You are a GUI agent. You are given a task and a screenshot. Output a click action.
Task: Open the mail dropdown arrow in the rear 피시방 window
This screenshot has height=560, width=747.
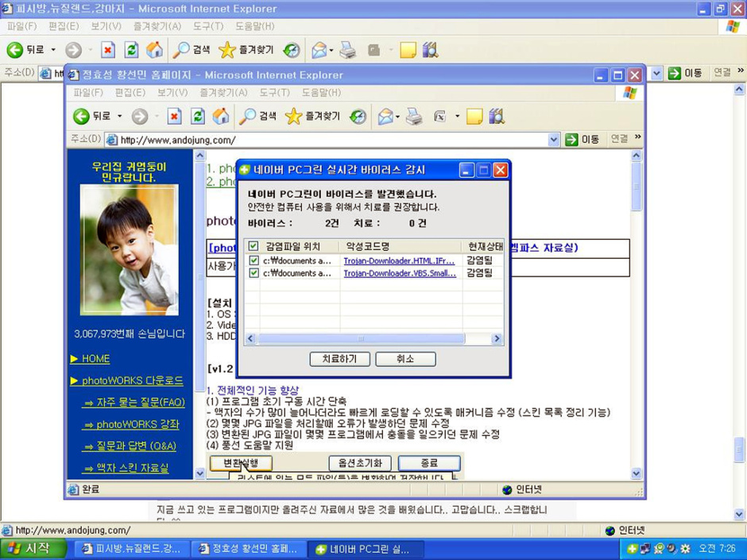point(331,49)
